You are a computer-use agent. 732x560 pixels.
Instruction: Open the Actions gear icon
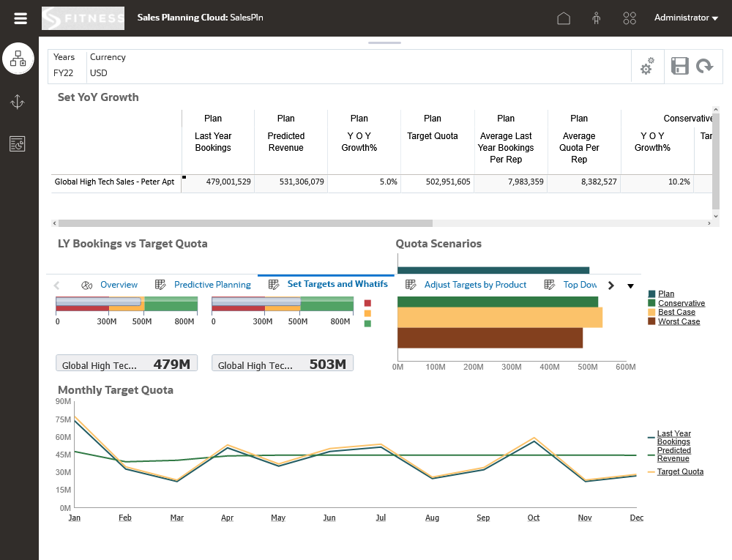647,67
